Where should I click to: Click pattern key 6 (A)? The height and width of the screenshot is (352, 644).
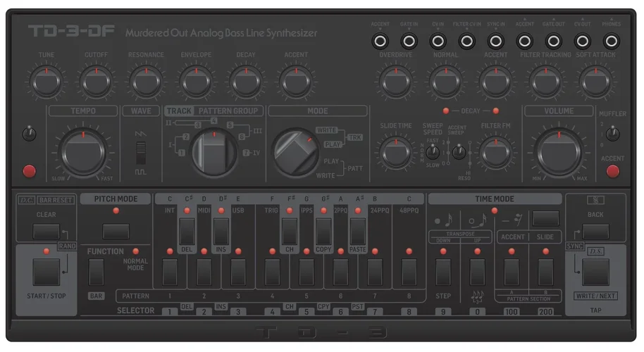tap(340, 272)
